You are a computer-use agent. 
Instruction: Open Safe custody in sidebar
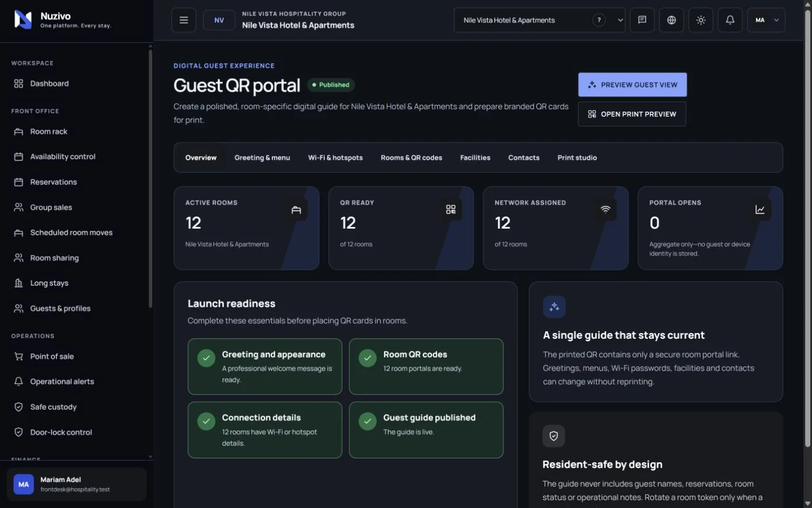click(76, 407)
